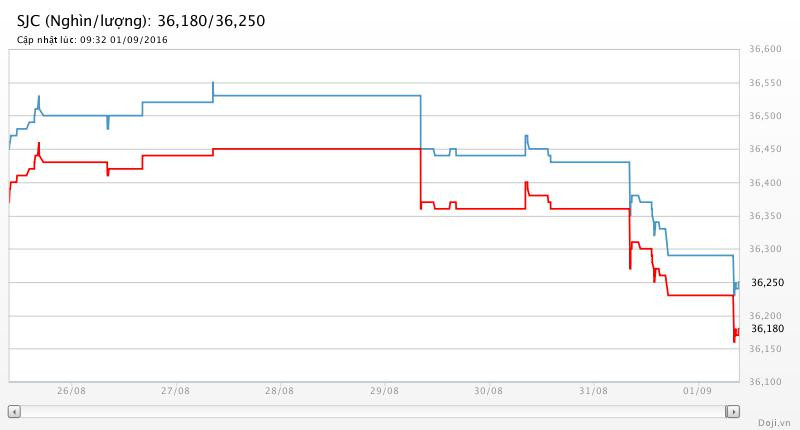
Task: Select the 28/08 date axis label
Action: click(x=279, y=391)
